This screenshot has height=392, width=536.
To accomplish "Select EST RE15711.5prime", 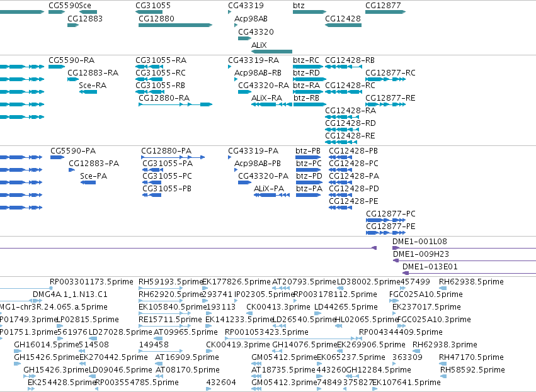I will (x=170, y=320).
